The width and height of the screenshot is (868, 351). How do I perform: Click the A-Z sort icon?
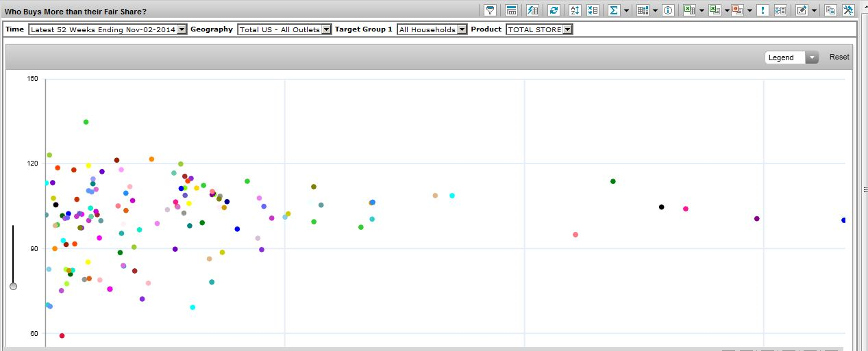tap(575, 10)
